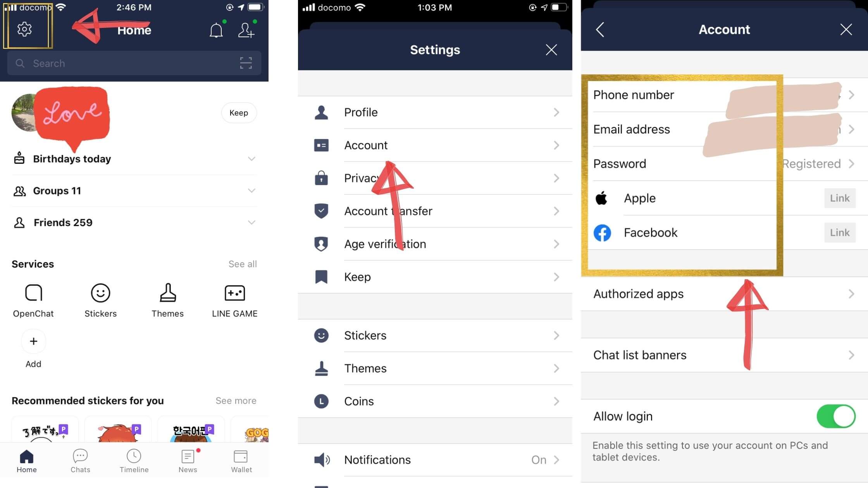Tap Notifications bell icon
868x488 pixels.
pos(216,29)
